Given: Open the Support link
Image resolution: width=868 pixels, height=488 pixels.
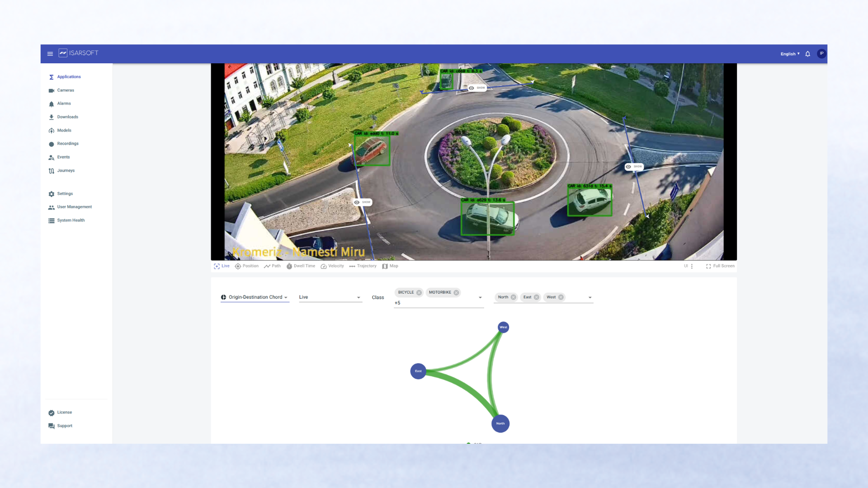Looking at the screenshot, I should click(x=65, y=426).
